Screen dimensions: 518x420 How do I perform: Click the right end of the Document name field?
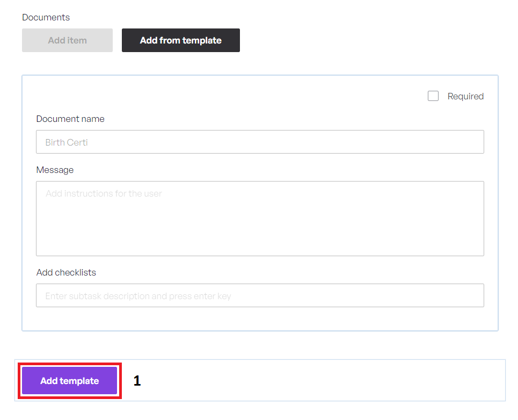pyautogui.click(x=472, y=142)
